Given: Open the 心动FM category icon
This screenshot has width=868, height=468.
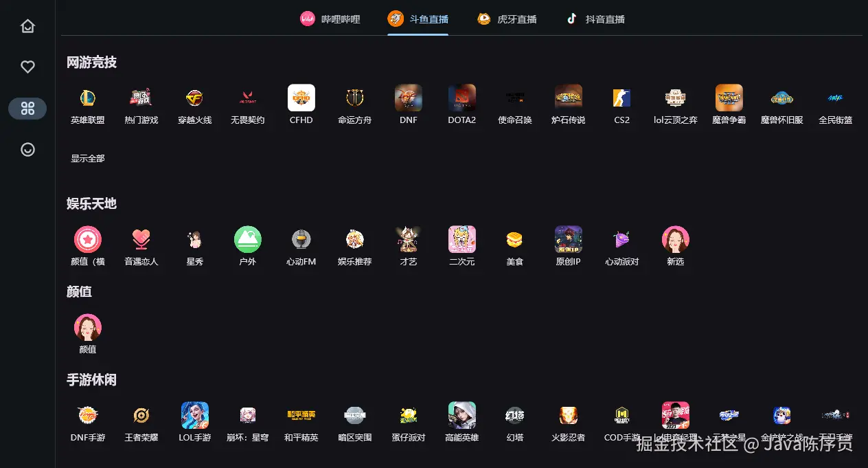Looking at the screenshot, I should 301,239.
